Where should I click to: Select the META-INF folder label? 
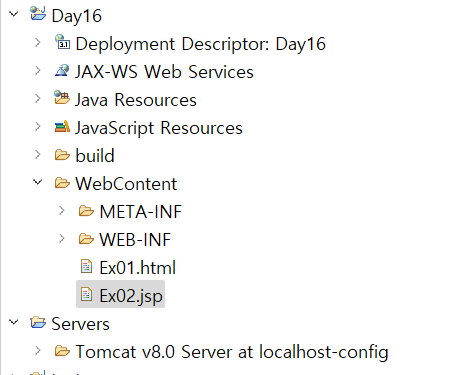point(141,212)
